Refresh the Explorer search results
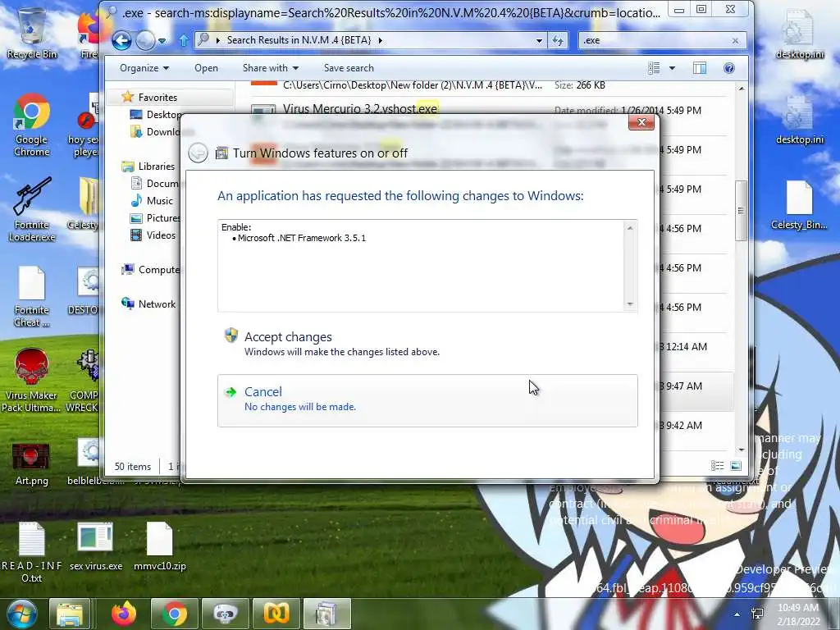Screen dimensions: 840x630 pos(558,41)
